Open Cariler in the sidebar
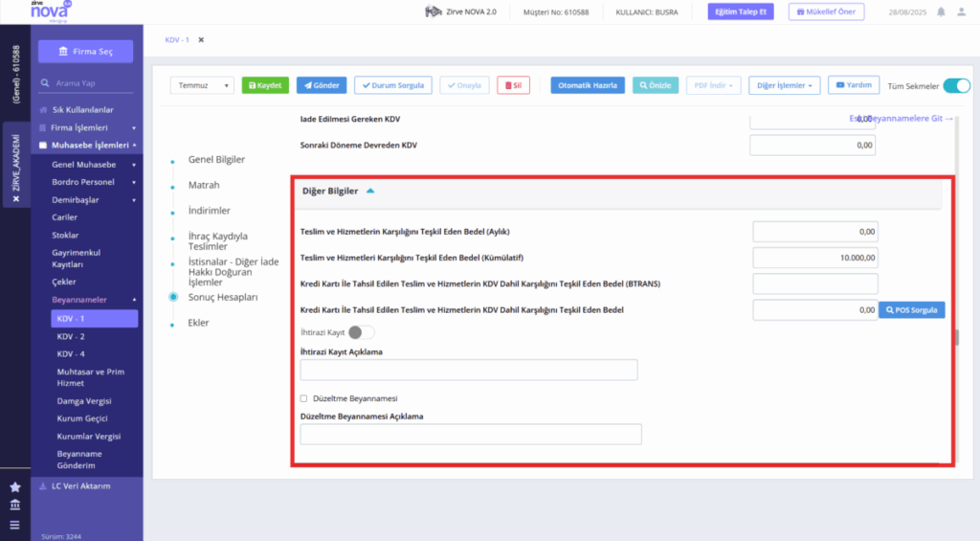 coord(64,217)
